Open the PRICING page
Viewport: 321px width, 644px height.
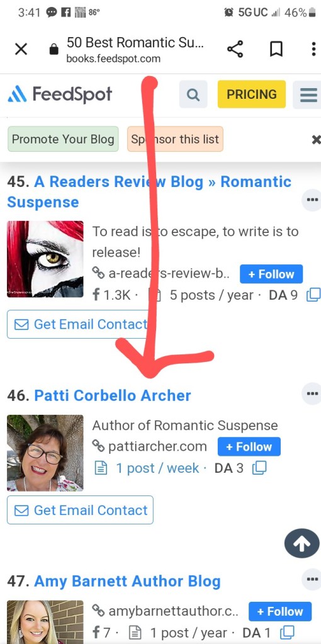pos(252,94)
